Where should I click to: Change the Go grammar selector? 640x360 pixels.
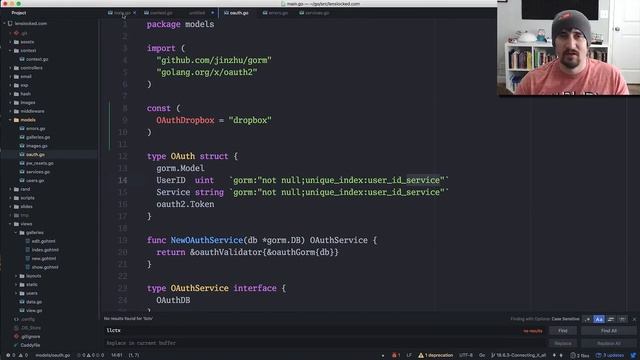(482, 356)
